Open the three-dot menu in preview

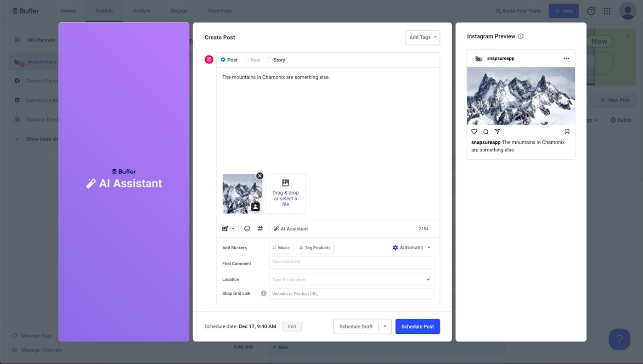[x=566, y=58]
